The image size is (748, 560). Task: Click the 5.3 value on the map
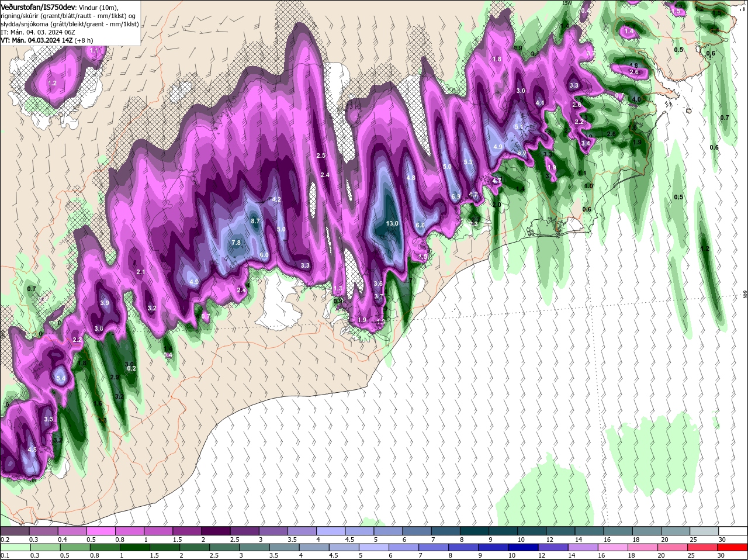pos(468,162)
